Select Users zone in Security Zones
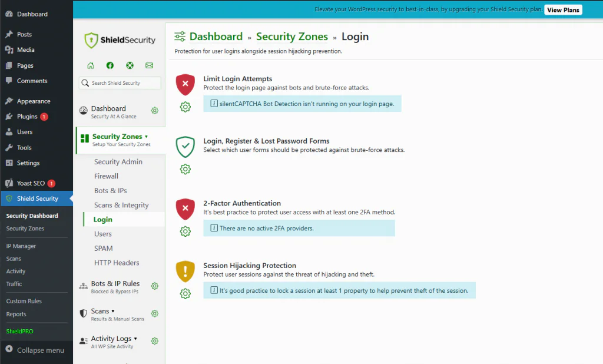The width and height of the screenshot is (603, 364). pyautogui.click(x=102, y=234)
